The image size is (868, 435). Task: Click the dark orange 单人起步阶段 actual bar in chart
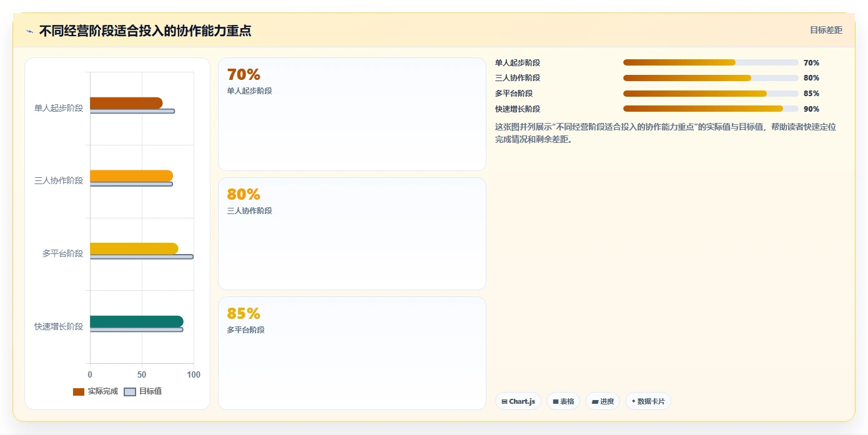pos(126,103)
